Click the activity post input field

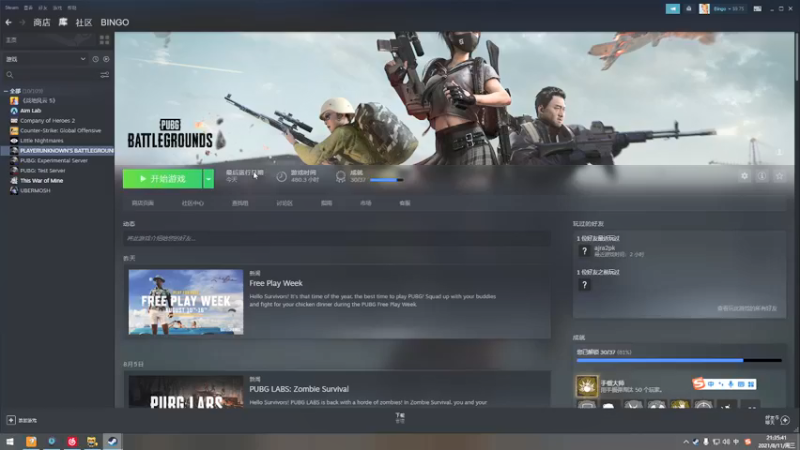[x=337, y=238]
